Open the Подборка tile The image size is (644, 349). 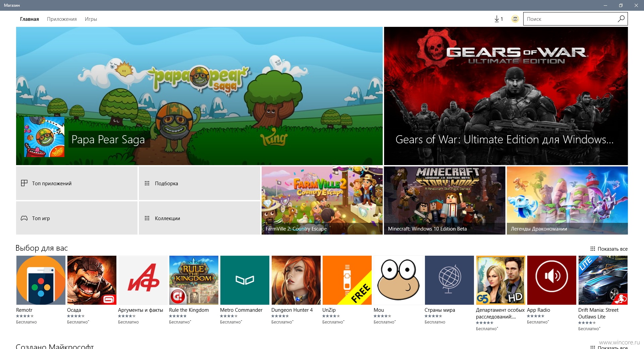[x=200, y=183]
